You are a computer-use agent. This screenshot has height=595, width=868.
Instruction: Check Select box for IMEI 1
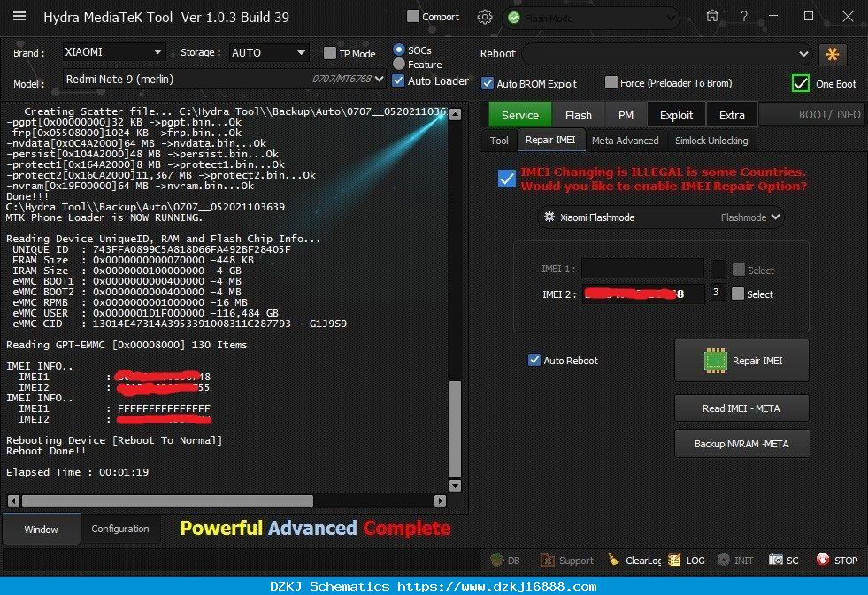coord(739,270)
